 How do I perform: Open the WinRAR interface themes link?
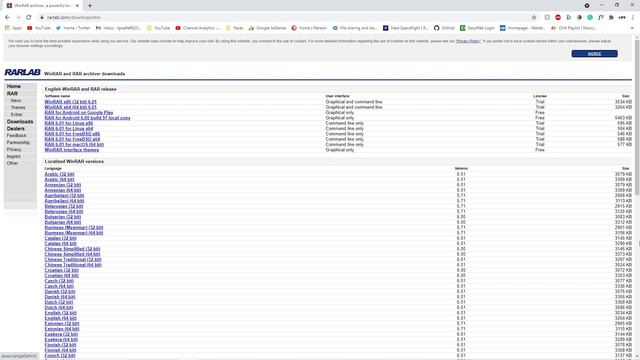(x=72, y=150)
